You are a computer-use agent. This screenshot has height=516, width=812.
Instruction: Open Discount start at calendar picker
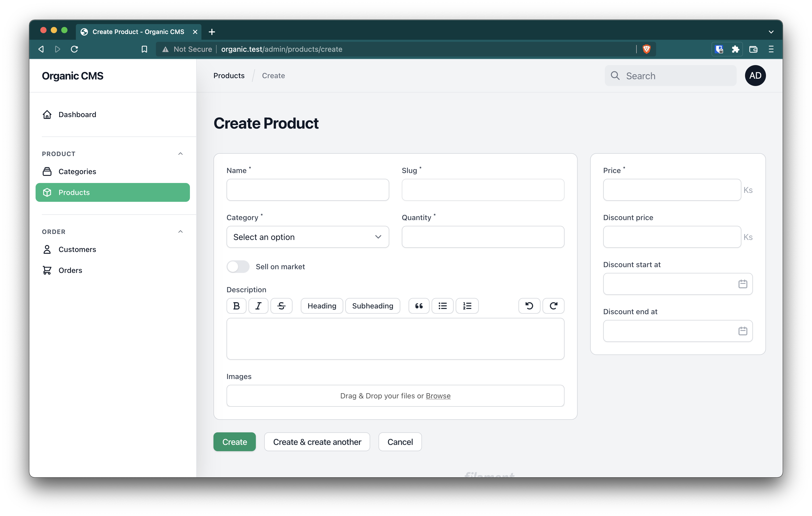pos(742,284)
